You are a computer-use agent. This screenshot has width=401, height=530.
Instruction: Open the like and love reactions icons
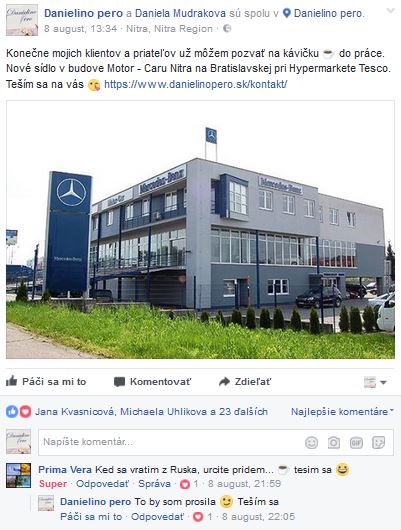[18, 412]
